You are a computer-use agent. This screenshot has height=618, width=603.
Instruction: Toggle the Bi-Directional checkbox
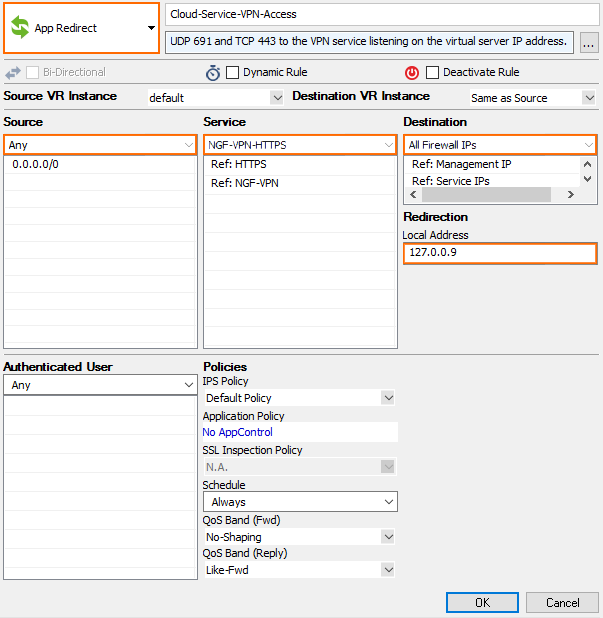click(x=32, y=73)
